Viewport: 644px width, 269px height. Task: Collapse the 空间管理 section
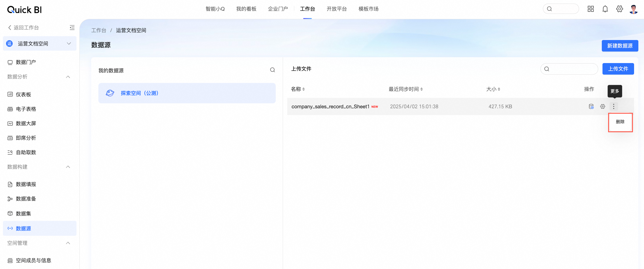(x=68, y=243)
